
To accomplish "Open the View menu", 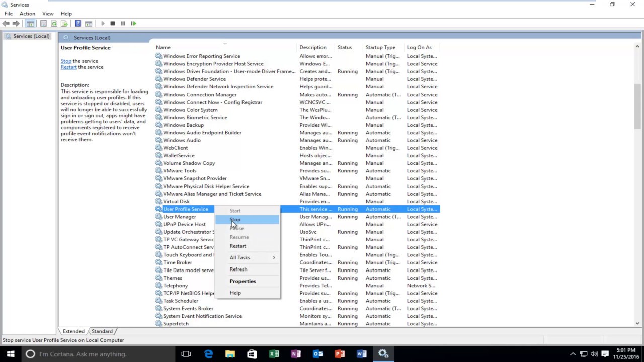I will point(48,14).
